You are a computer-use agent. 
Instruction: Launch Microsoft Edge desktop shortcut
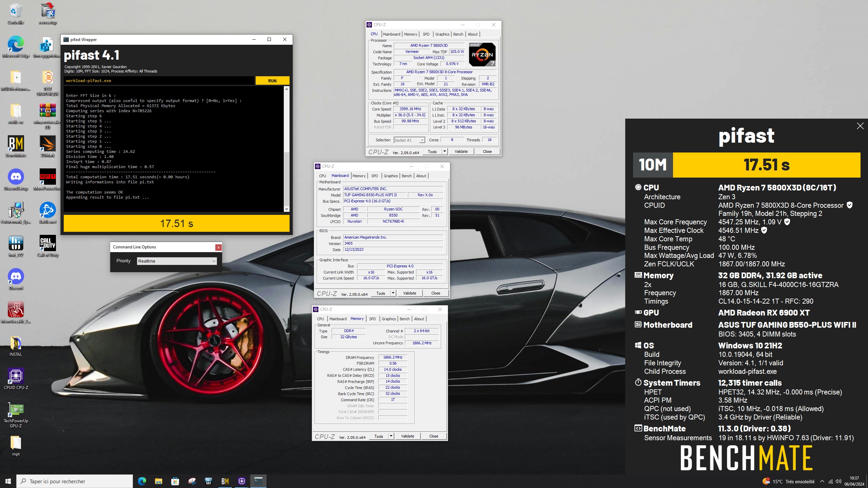(x=16, y=47)
